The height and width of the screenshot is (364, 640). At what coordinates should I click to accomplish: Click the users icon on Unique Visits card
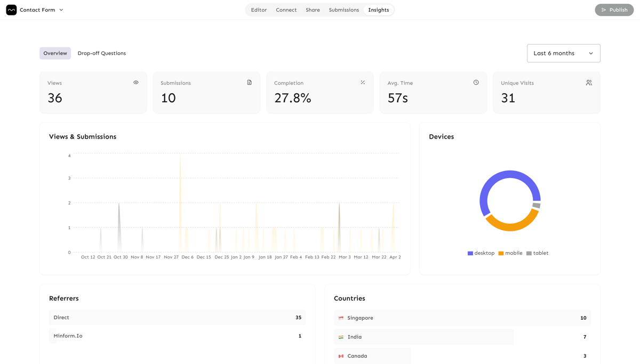pos(589,83)
